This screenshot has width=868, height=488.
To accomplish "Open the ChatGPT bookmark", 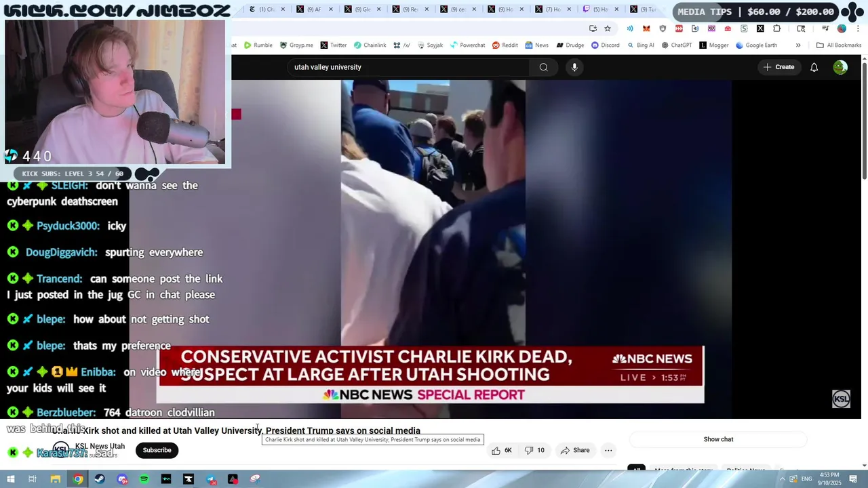I will [x=676, y=45].
